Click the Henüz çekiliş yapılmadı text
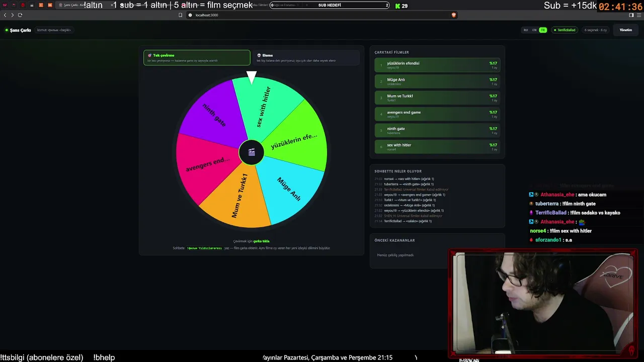The height and width of the screenshot is (362, 644). (x=395, y=255)
